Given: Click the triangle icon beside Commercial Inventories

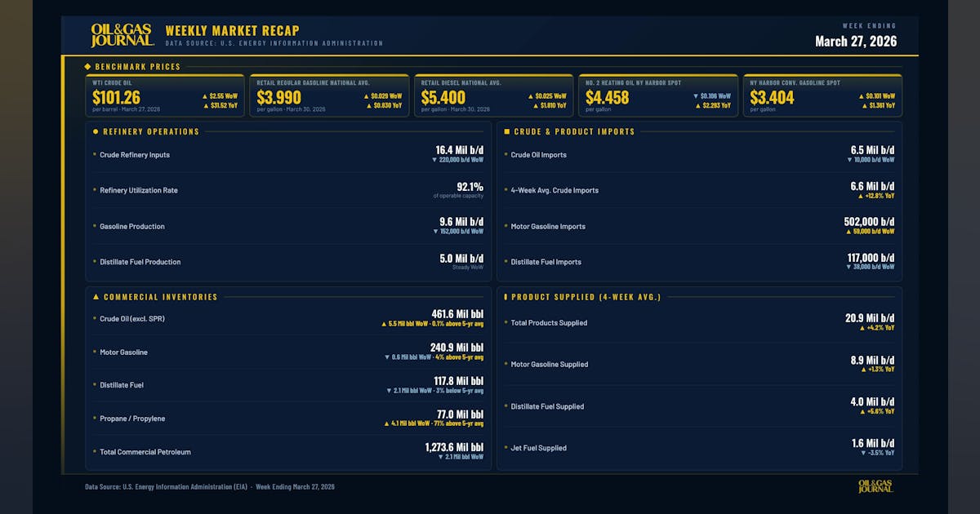Looking at the screenshot, I should tap(96, 297).
